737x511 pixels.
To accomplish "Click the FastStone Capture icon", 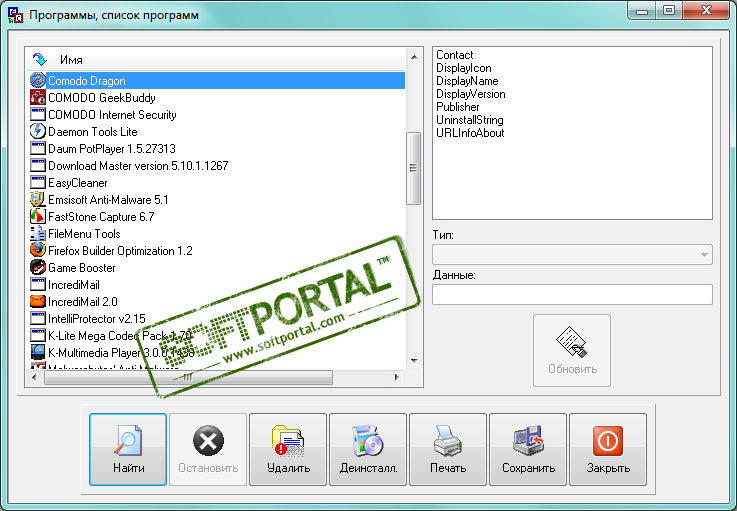I will (x=38, y=216).
